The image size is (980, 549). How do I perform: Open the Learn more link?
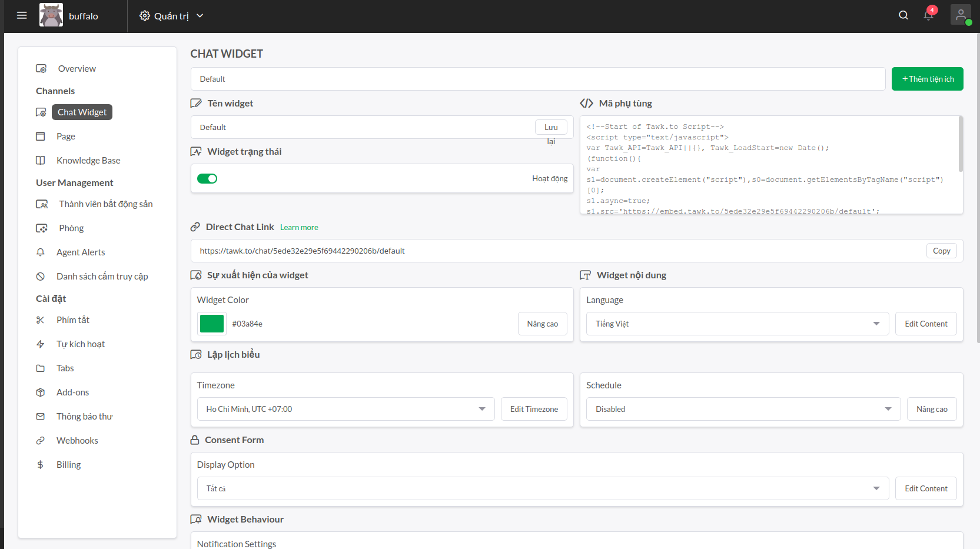coord(299,228)
